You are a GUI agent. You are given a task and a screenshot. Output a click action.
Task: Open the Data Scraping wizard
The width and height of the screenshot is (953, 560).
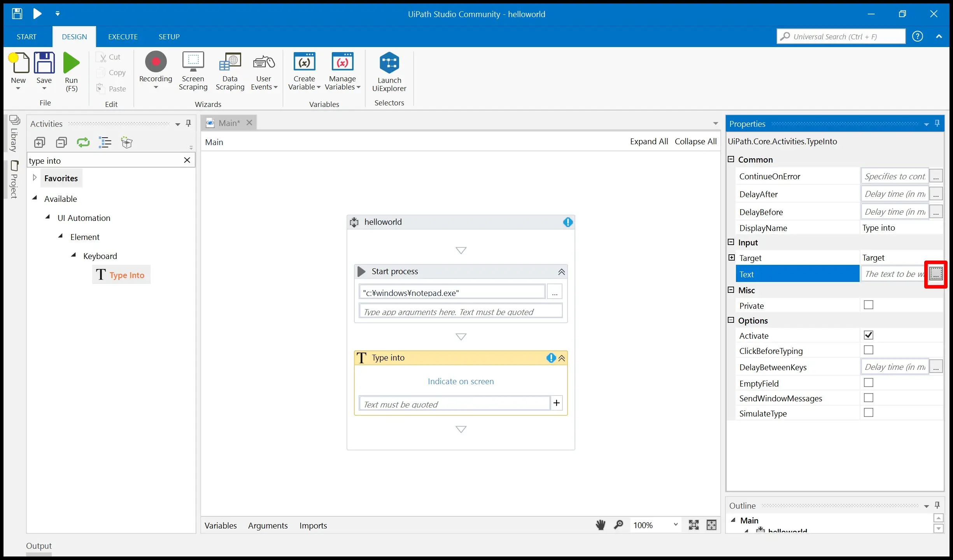click(230, 71)
